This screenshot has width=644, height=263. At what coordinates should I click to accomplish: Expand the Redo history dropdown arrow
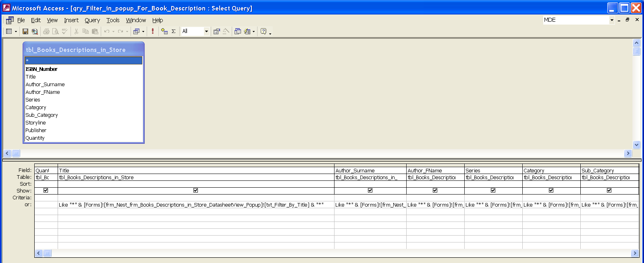[127, 31]
